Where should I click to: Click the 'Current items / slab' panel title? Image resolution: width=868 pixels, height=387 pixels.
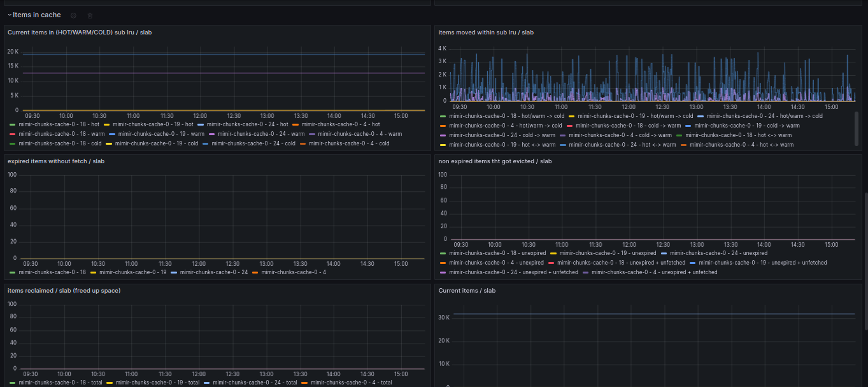(467, 291)
